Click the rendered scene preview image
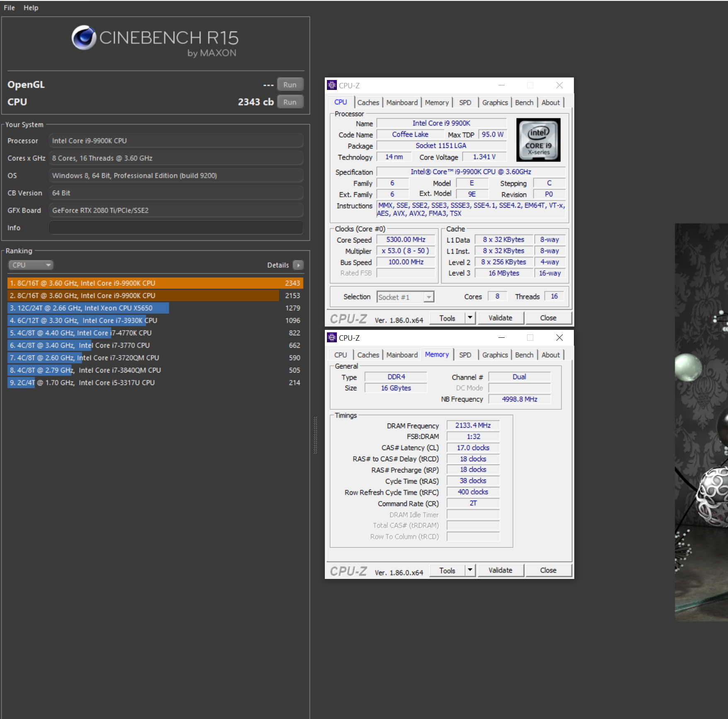 [701, 422]
